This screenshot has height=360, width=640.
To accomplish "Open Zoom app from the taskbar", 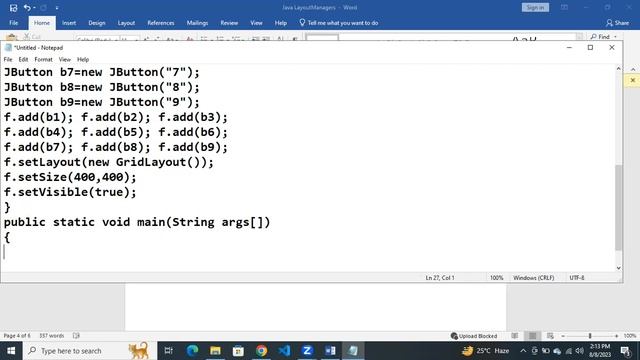I will pyautogui.click(x=307, y=351).
